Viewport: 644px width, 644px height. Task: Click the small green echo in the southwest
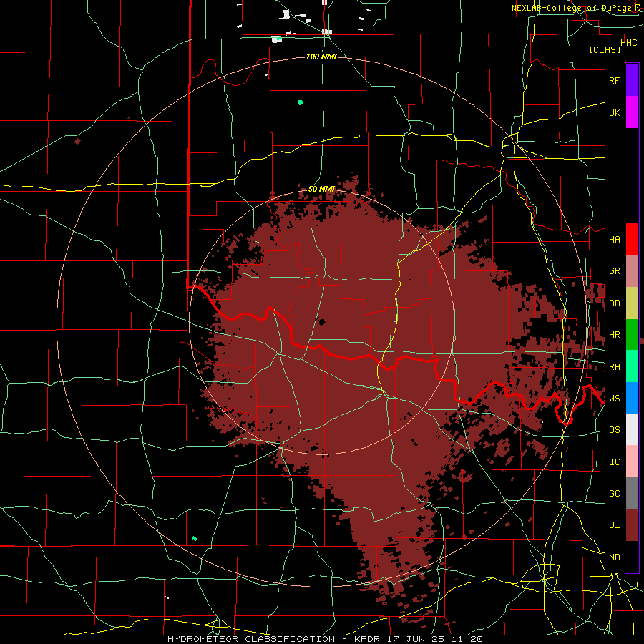(x=194, y=538)
